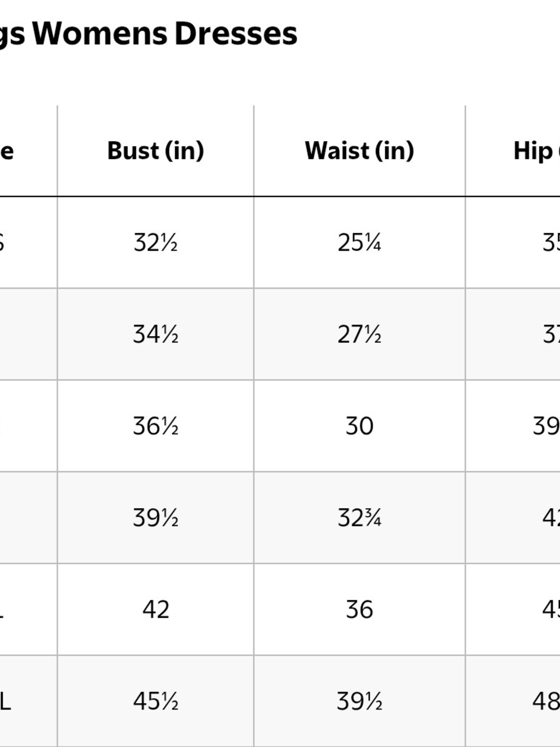This screenshot has width=560, height=747.
Task: Click the Hip column header
Action: (x=536, y=151)
